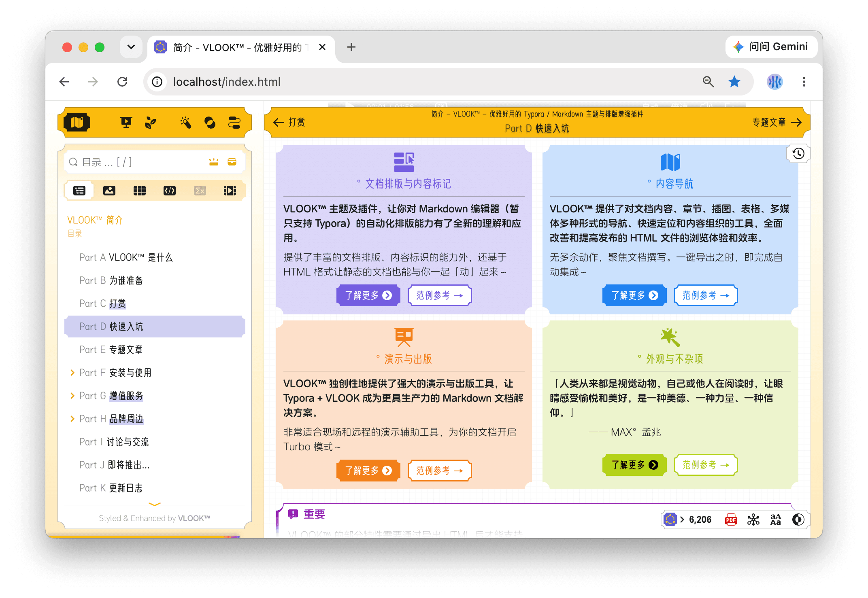Screen dimensions: 868x598
Task: Click the VLOOK logo in status bar
Action: [x=670, y=520]
